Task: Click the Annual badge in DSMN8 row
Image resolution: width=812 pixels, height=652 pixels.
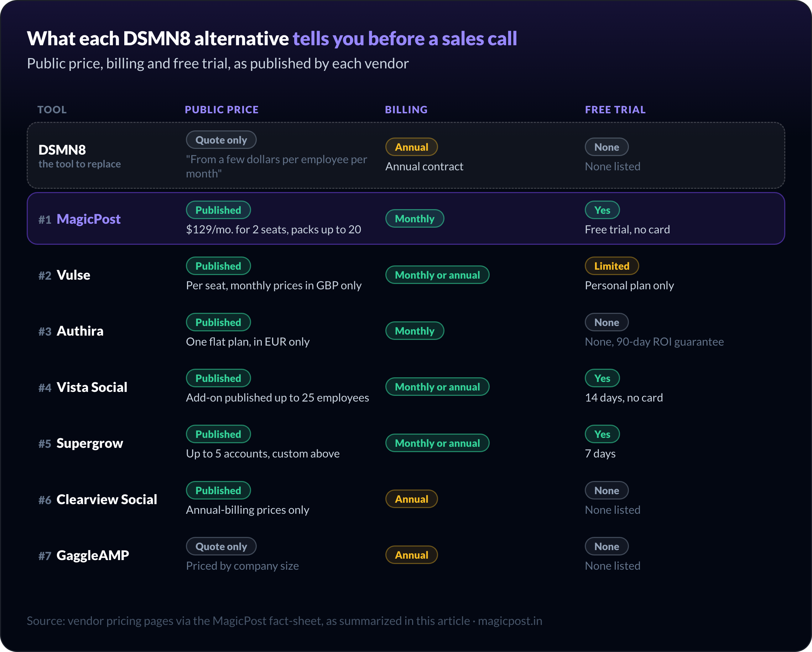Action: (411, 147)
